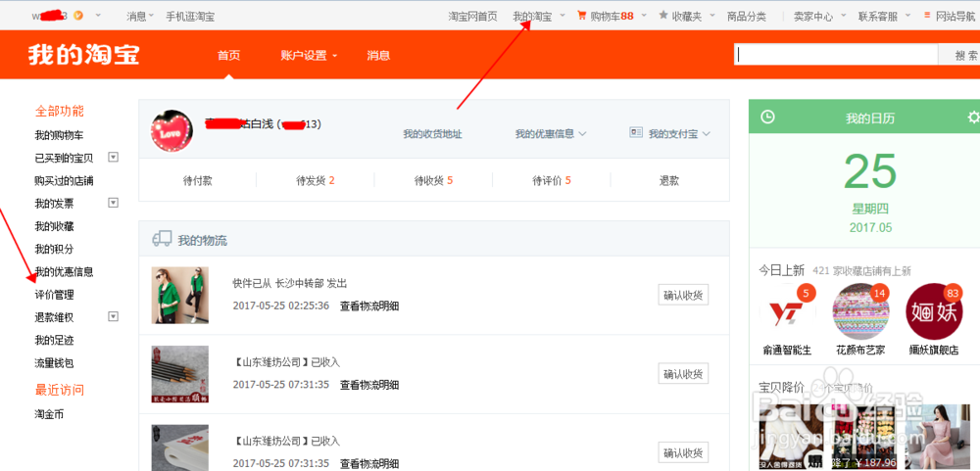Open the 花颜布艺家 store logo
Image resolution: width=980 pixels, height=471 pixels.
pyautogui.click(x=860, y=312)
